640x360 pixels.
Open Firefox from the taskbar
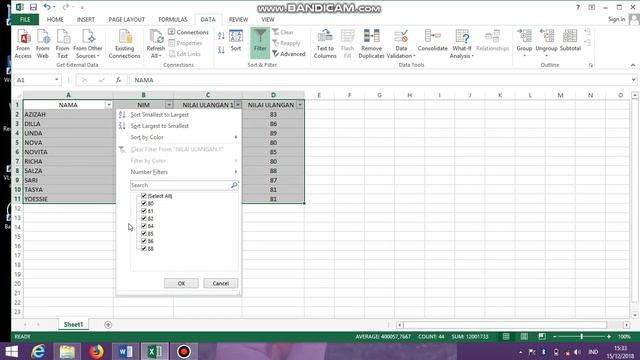point(96,351)
